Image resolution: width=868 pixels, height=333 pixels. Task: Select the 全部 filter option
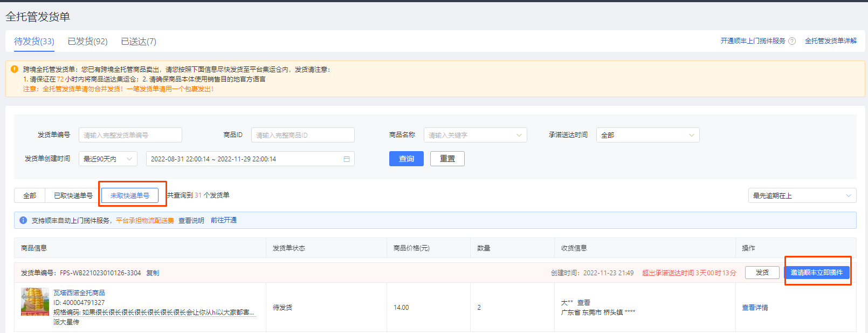pyautogui.click(x=30, y=195)
